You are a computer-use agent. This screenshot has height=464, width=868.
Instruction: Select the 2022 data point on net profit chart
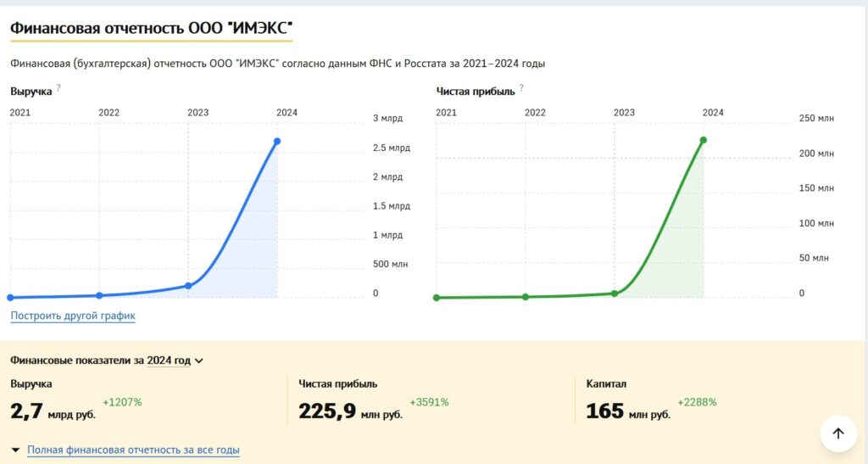click(526, 297)
